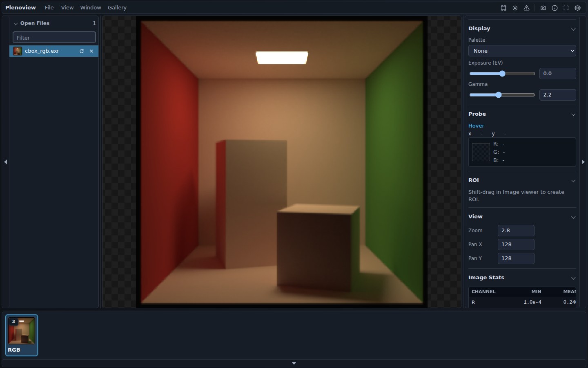Click the cbox_rgb.exr file thumbnail icon
Screen dimensions: 588x368
click(x=18, y=51)
